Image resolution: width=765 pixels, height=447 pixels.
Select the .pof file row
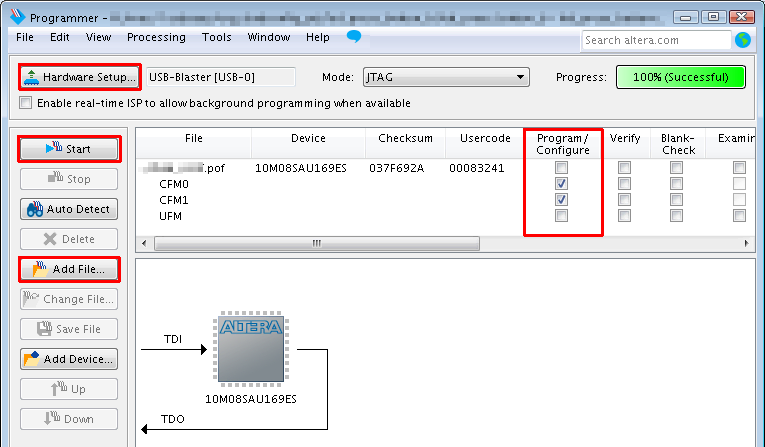tap(190, 168)
